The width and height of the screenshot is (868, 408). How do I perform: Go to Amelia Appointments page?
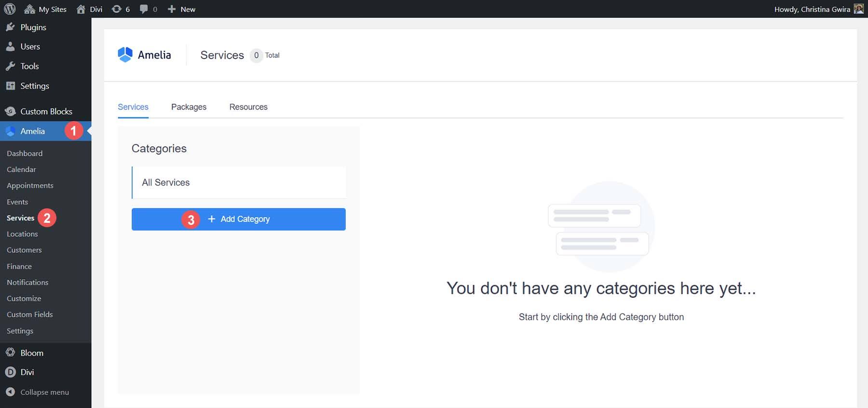30,186
